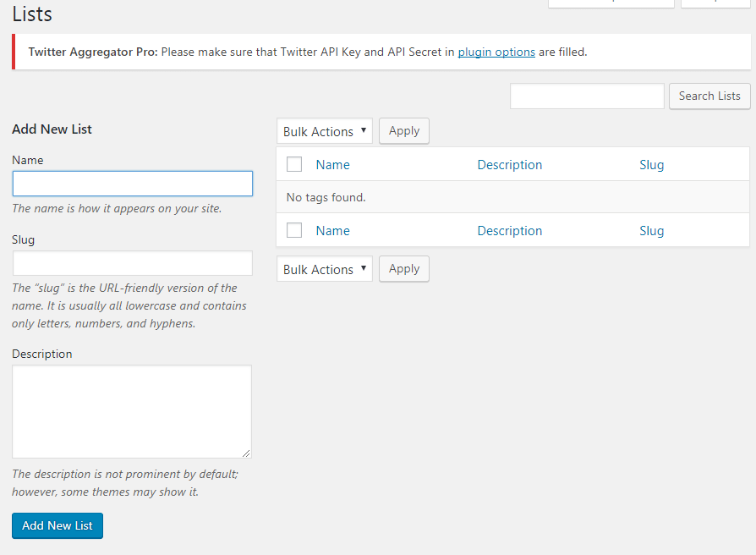Click the Name link in table footer

coord(332,231)
